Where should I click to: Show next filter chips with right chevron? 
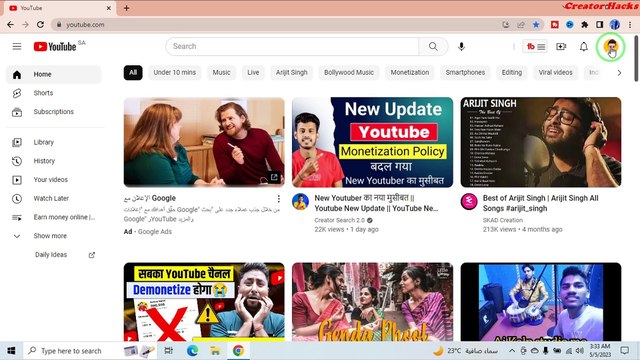[x=619, y=73]
